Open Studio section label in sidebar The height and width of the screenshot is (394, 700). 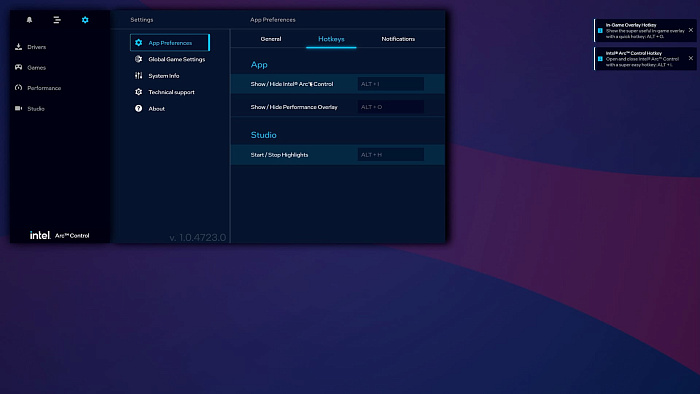point(36,109)
